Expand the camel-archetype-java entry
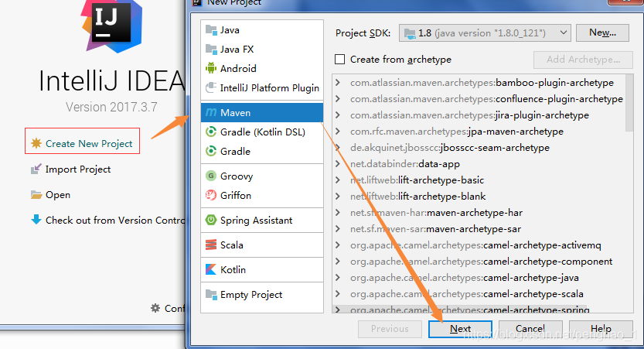 338,278
